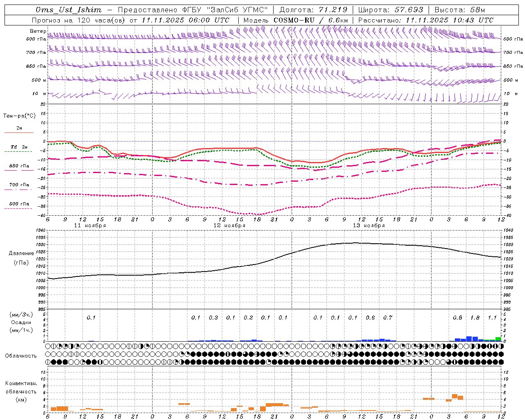
Task: Select the 0.8 precipitation value
Action: [x=457, y=317]
